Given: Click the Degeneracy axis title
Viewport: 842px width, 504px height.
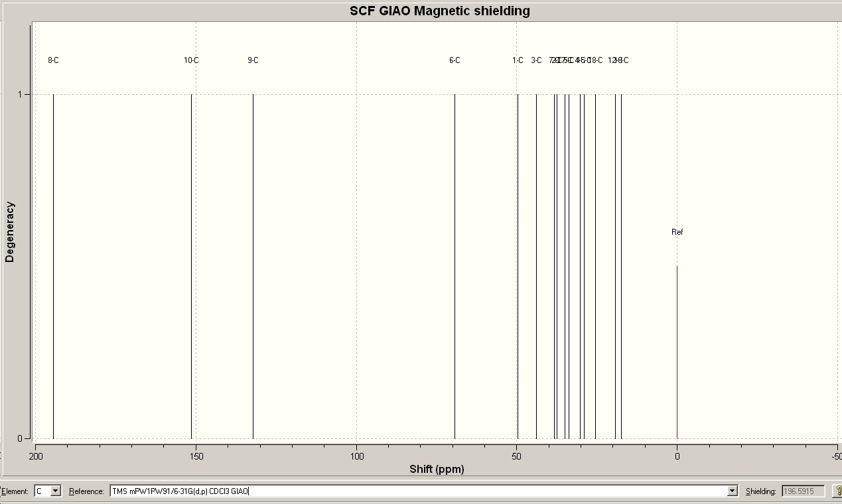Looking at the screenshot, I should tap(9, 232).
